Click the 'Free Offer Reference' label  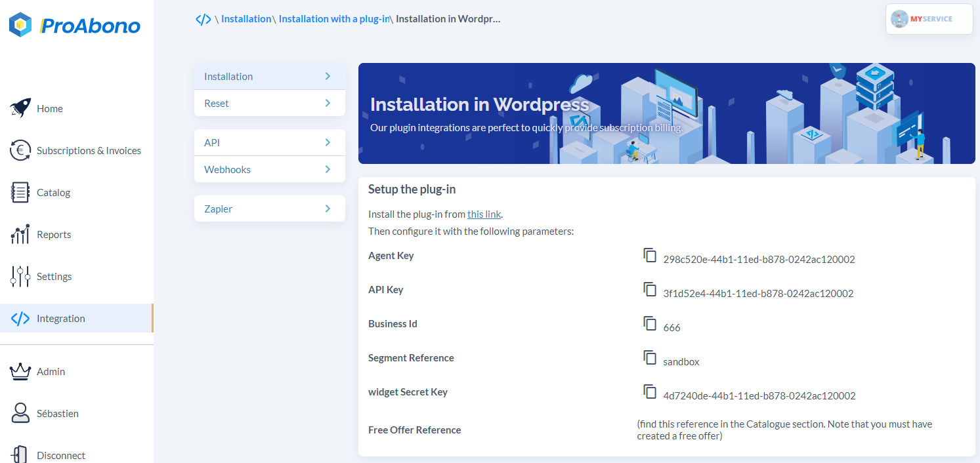(415, 430)
